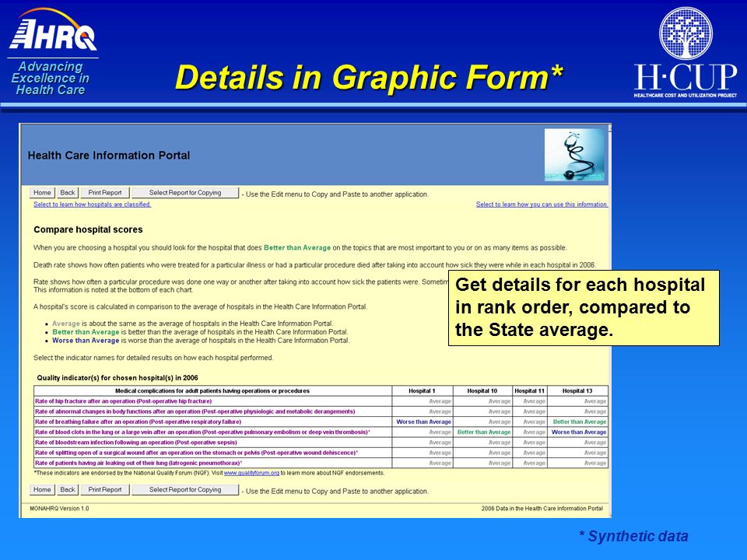The width and height of the screenshot is (747, 560).
Task: Click the 'Details in Graphic Form*' slide title
Action: (369, 77)
